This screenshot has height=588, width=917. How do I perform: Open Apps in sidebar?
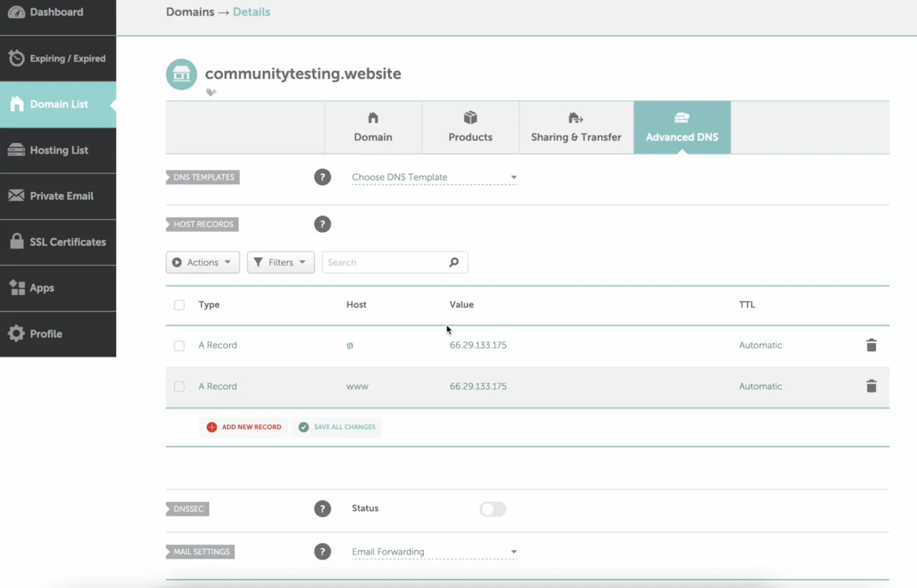coord(58,288)
